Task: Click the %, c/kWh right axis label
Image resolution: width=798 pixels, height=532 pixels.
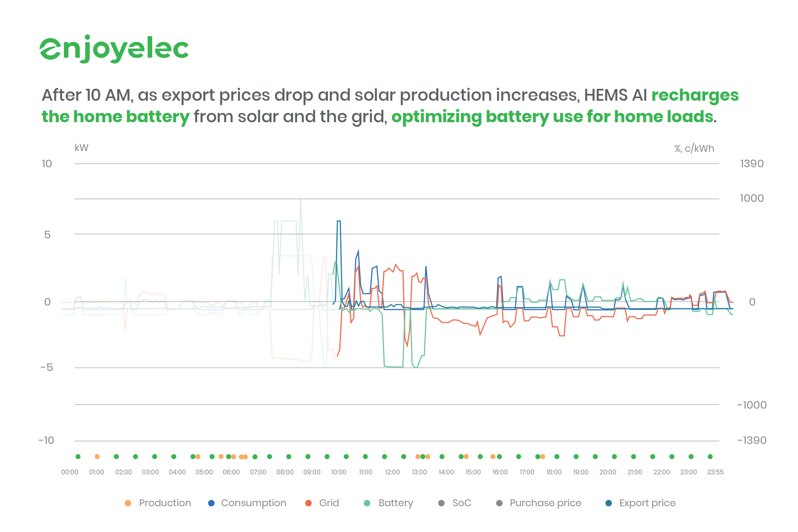Action: [694, 148]
